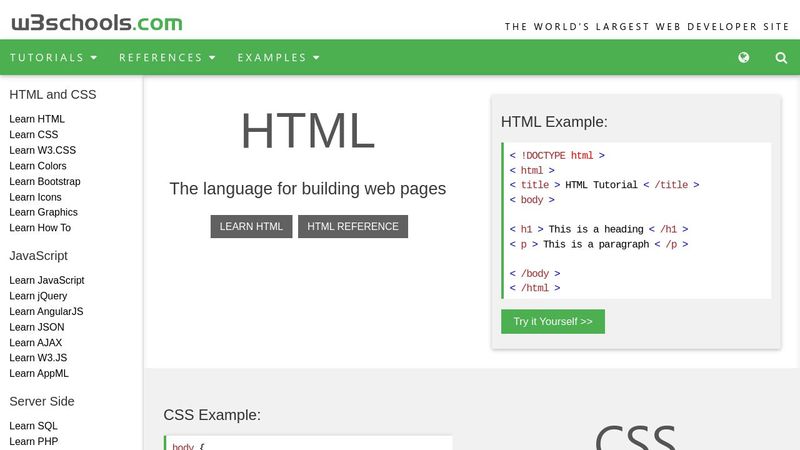Open the References dropdown menu
Screen dimensions: 800x450
click(167, 58)
